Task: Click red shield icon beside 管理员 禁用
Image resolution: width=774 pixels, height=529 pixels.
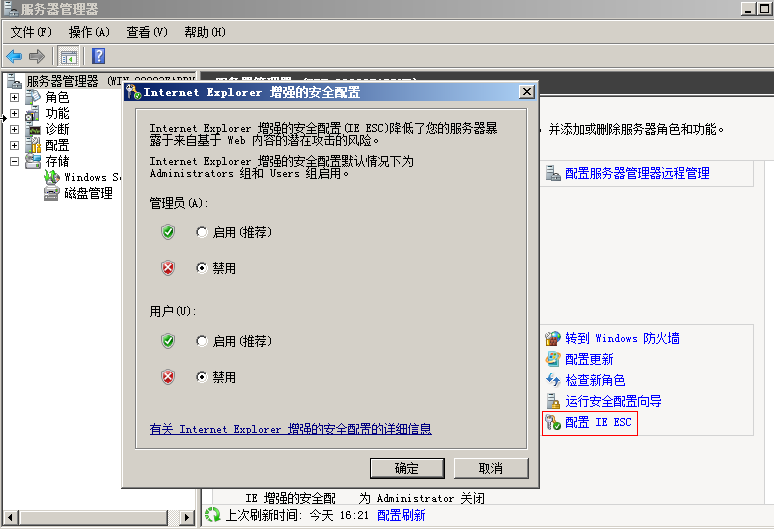Action: [x=168, y=268]
